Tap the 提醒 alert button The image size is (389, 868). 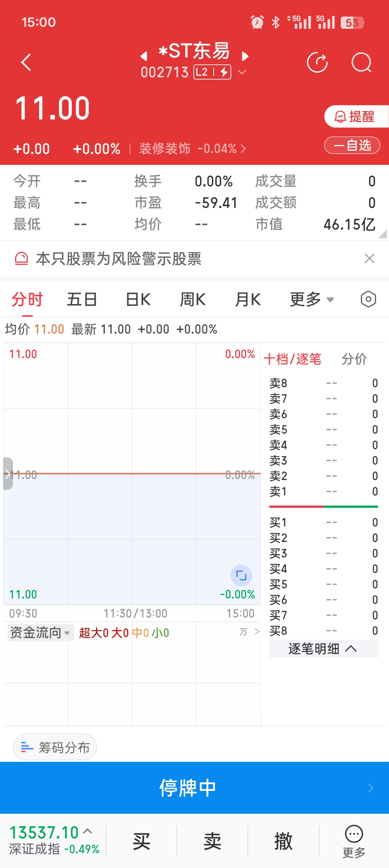tap(356, 116)
